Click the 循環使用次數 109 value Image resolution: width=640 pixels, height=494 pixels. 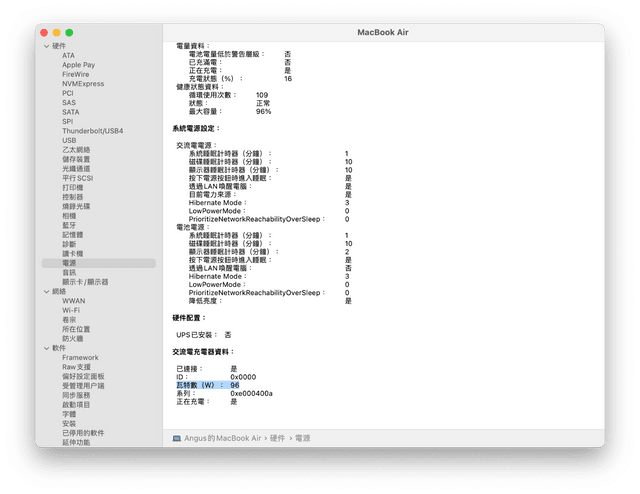click(262, 95)
